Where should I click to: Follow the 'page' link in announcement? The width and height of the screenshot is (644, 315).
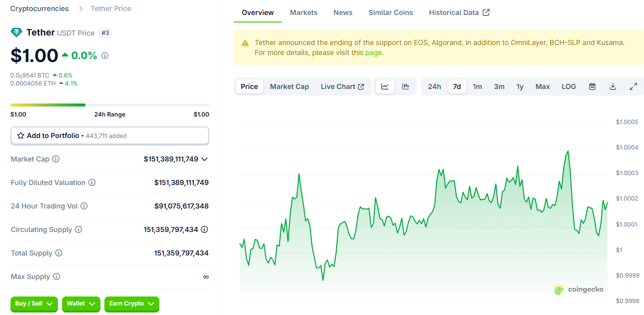pos(373,52)
